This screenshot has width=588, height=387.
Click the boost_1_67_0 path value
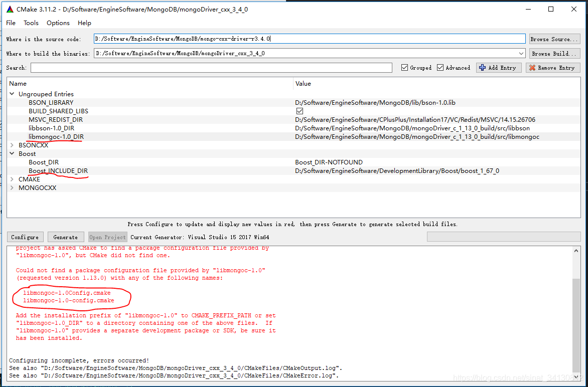[x=397, y=171]
